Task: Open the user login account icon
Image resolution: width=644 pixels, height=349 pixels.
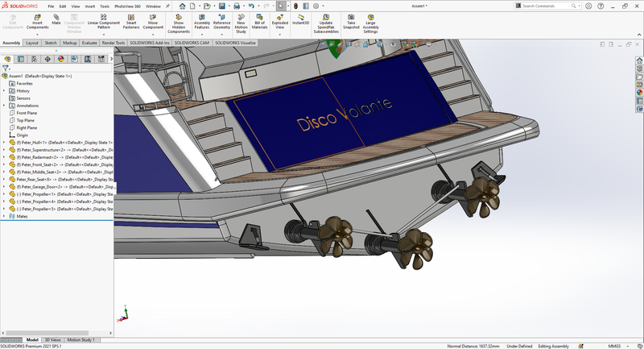Action: (588, 6)
